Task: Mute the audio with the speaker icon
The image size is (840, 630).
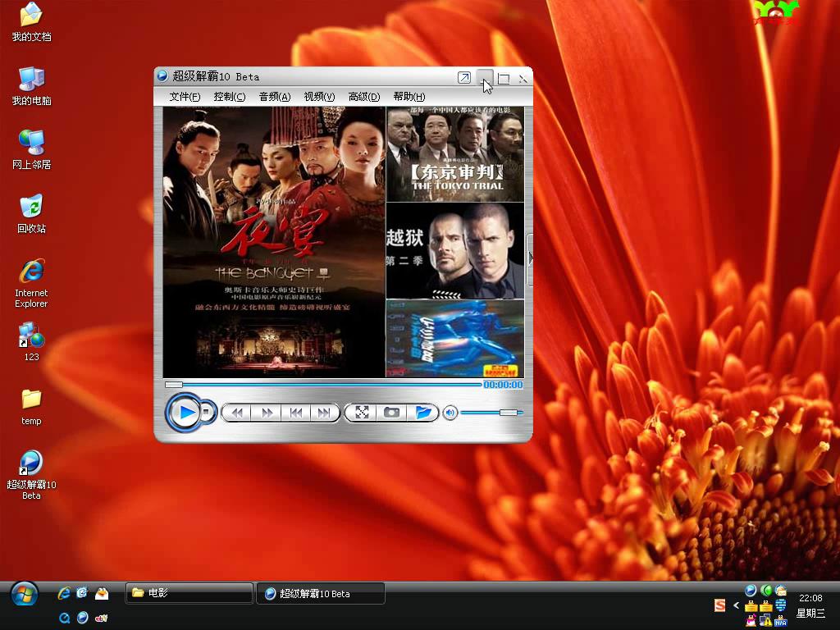Action: tap(450, 413)
